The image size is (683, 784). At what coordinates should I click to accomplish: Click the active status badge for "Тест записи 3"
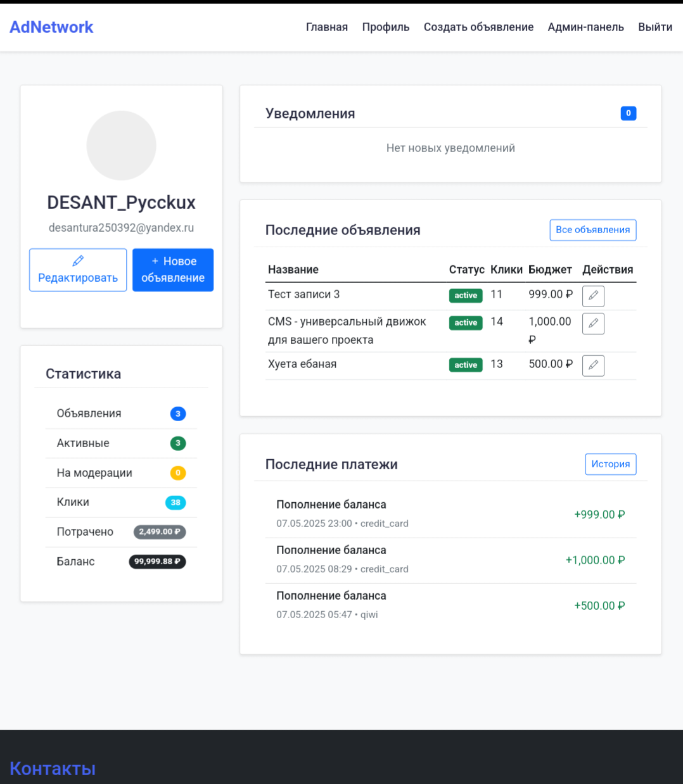tap(466, 296)
